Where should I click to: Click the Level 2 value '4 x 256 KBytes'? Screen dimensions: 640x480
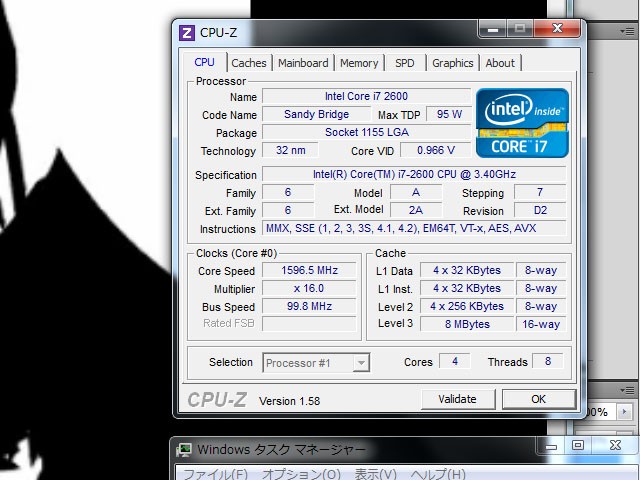click(x=467, y=306)
